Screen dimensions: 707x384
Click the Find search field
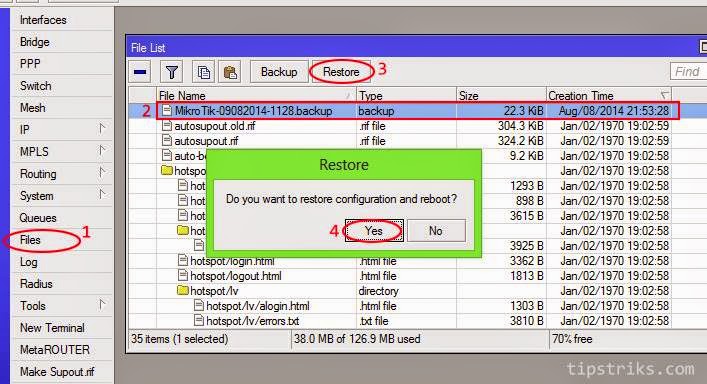(688, 72)
